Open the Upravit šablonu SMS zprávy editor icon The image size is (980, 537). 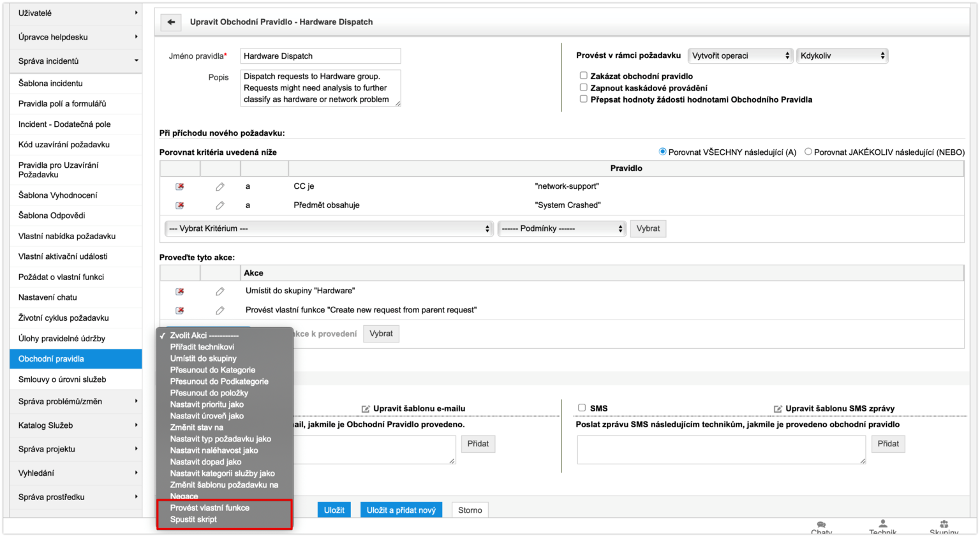tap(778, 409)
